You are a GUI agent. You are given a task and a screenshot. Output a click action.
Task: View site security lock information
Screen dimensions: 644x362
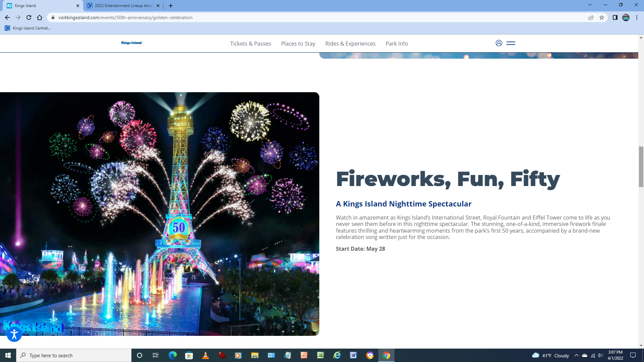point(53,17)
